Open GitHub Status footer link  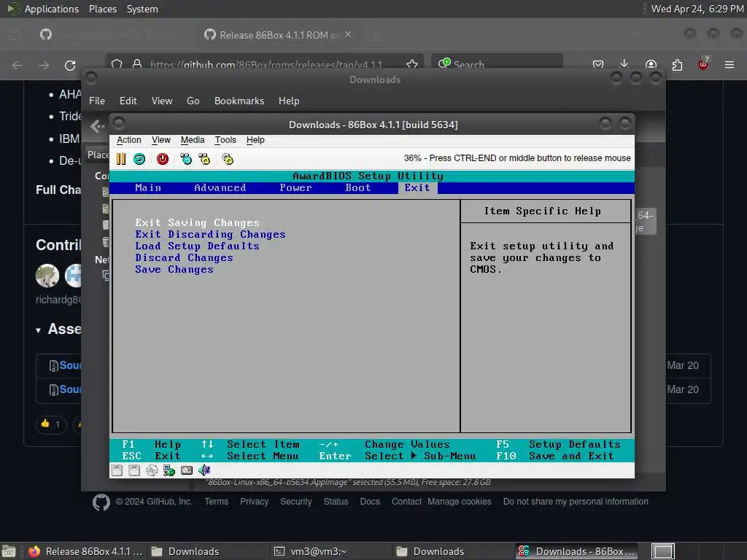coord(336,502)
